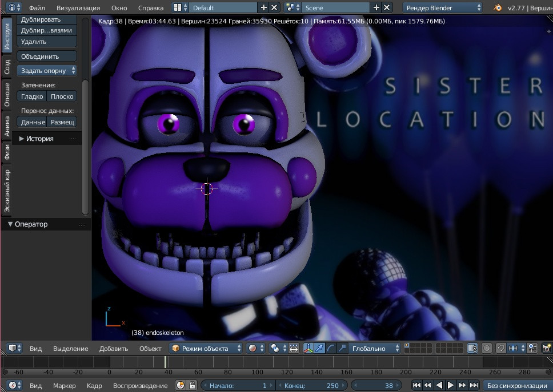The image size is (553, 392).
Task: Click the Объединить button
Action: (x=47, y=56)
